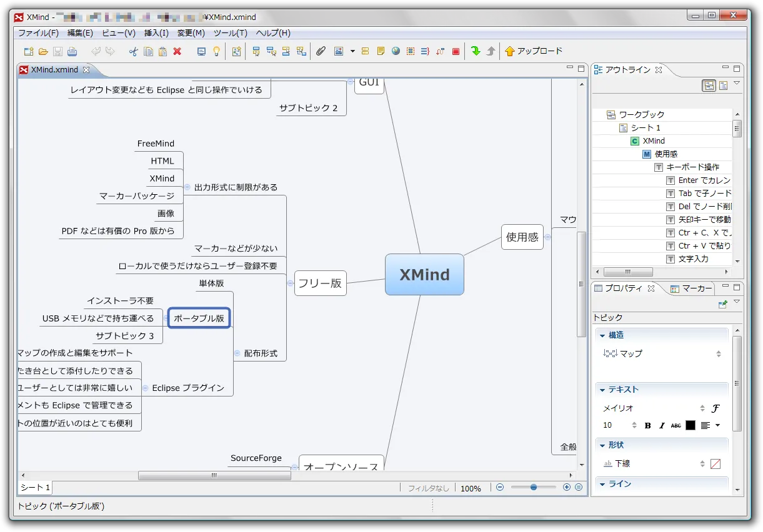Screen dimensions: 763x532
Task: Click the insert image icon
Action: (338, 51)
